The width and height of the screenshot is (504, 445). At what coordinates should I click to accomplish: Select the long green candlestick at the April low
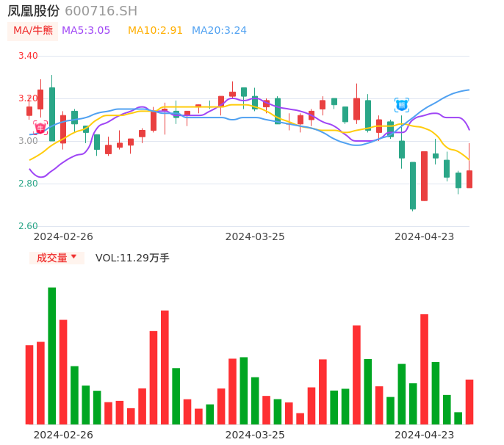[x=413, y=185]
